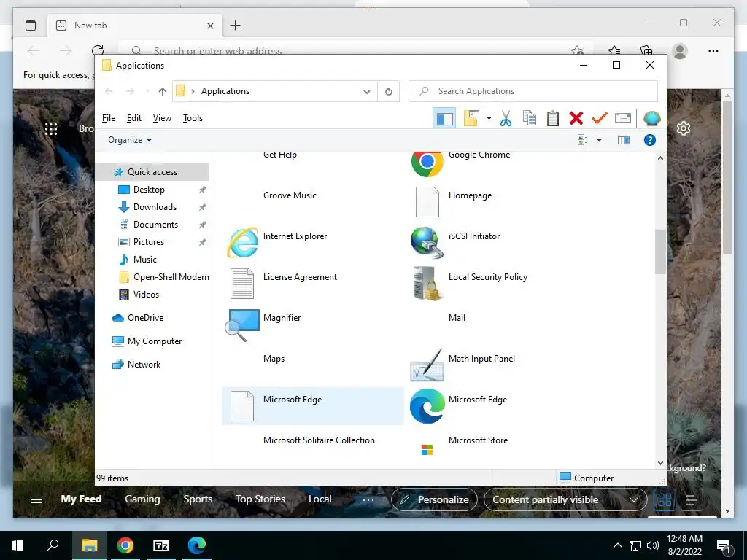Toggle the preview pane button

[624, 140]
